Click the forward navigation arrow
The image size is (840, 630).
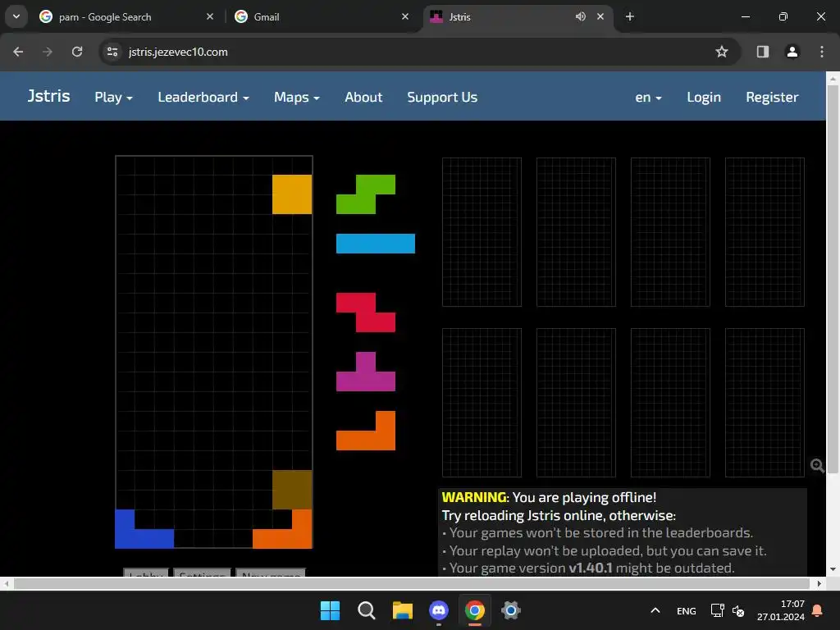[48, 52]
